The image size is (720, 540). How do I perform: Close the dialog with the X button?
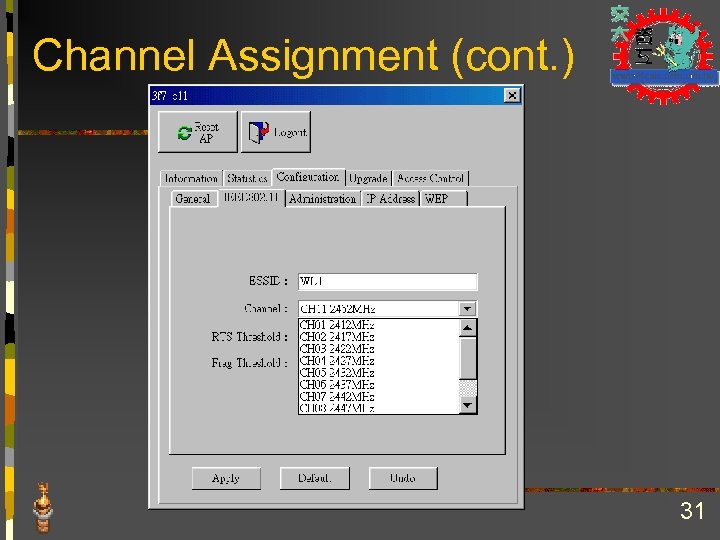[512, 96]
